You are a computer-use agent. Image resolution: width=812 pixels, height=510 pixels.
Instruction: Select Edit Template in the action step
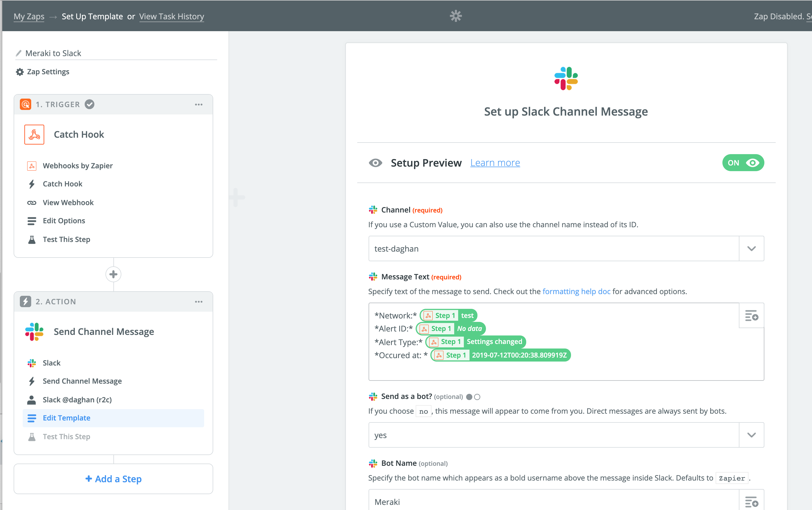66,418
